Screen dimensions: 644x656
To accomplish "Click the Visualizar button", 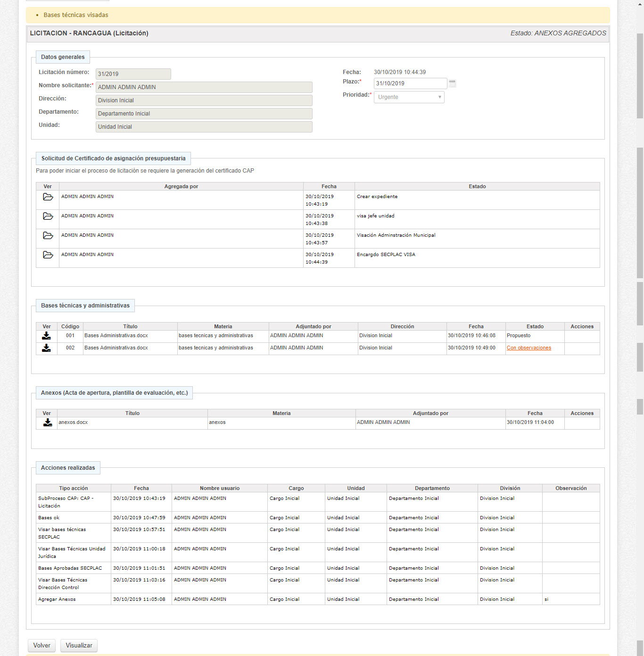I will point(79,646).
